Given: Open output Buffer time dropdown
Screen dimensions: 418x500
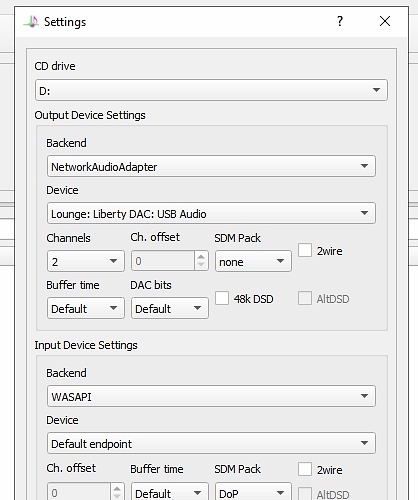Looking at the screenshot, I should (x=86, y=308).
